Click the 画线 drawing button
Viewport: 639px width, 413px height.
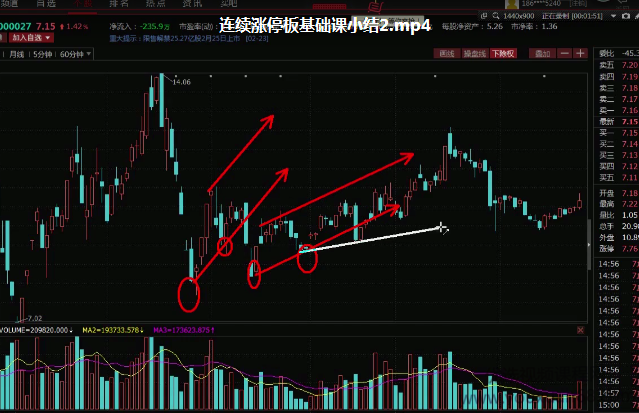[447, 53]
